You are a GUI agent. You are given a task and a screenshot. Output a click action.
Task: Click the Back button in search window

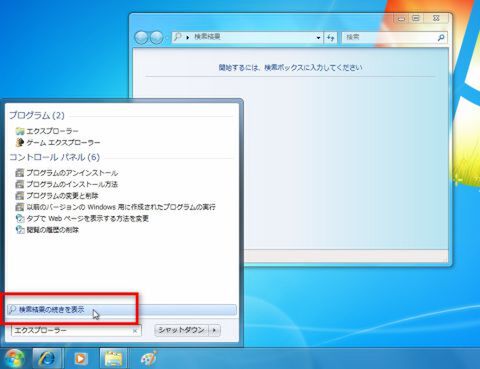coord(141,37)
